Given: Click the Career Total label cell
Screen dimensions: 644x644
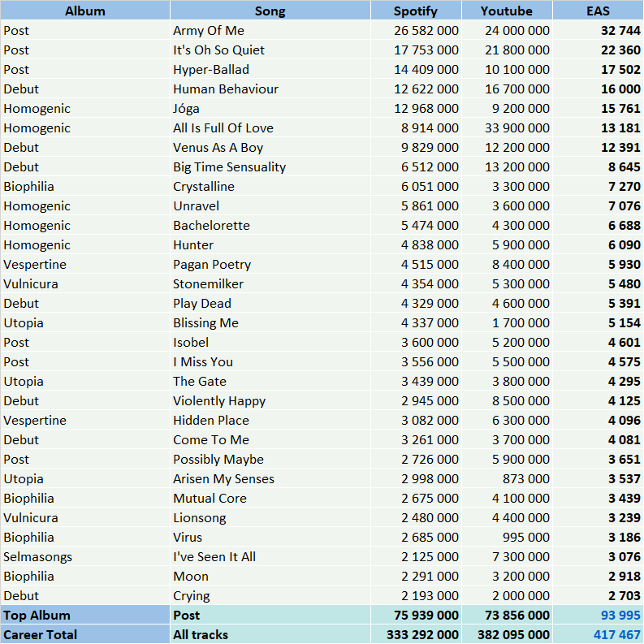Looking at the screenshot, I should tap(85, 634).
